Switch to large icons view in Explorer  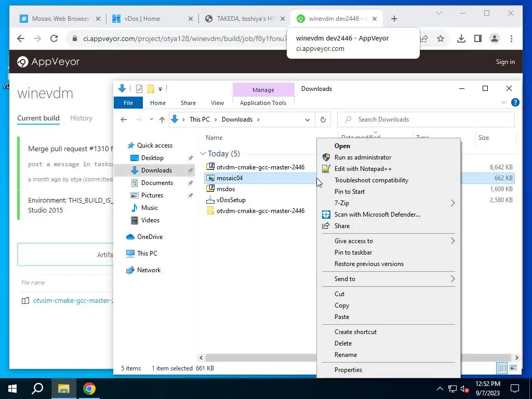[513, 368]
